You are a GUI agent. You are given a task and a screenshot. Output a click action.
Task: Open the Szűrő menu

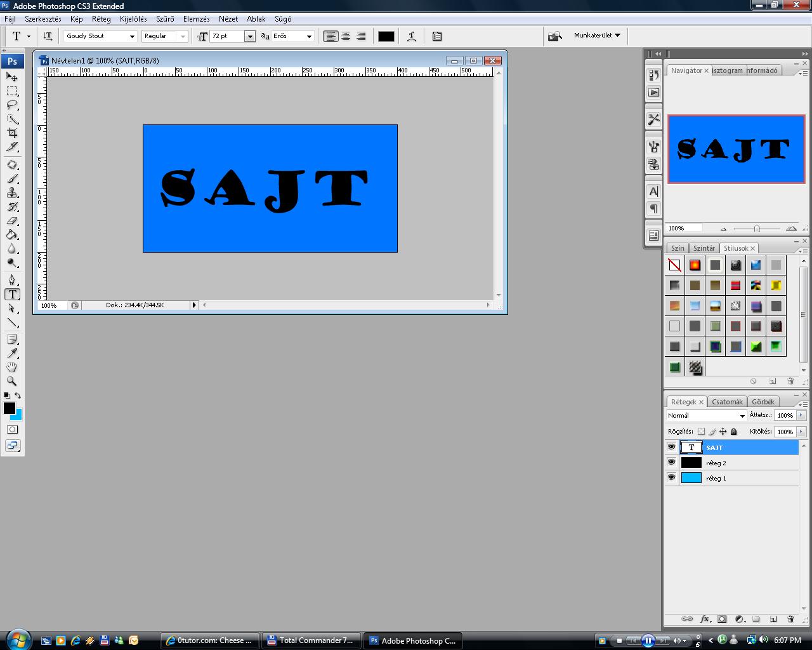pos(165,19)
